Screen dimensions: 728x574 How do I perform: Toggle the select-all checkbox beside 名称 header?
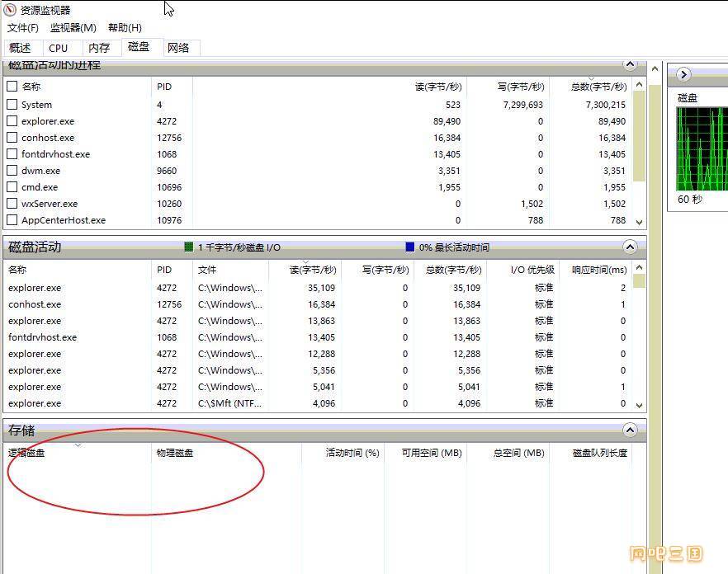tap(12, 87)
